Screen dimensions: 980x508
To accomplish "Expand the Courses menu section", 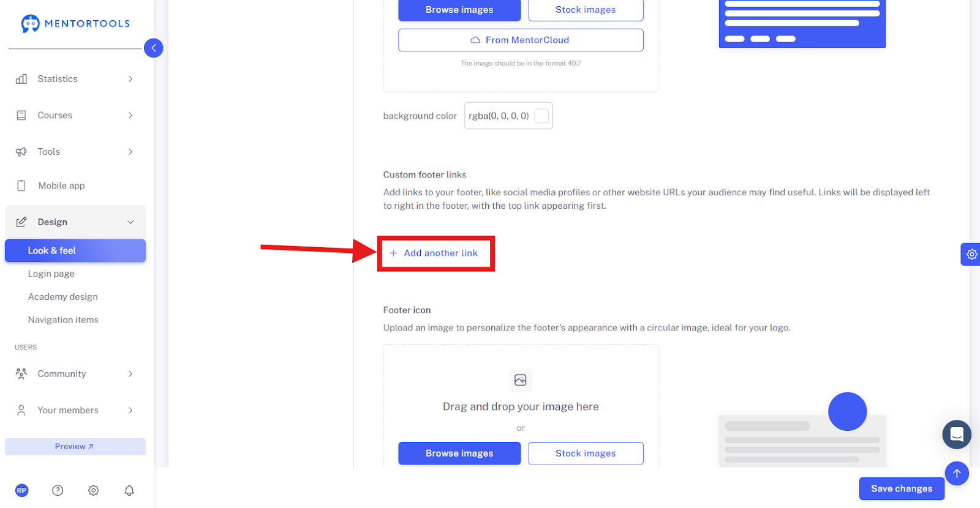I will click(x=75, y=115).
